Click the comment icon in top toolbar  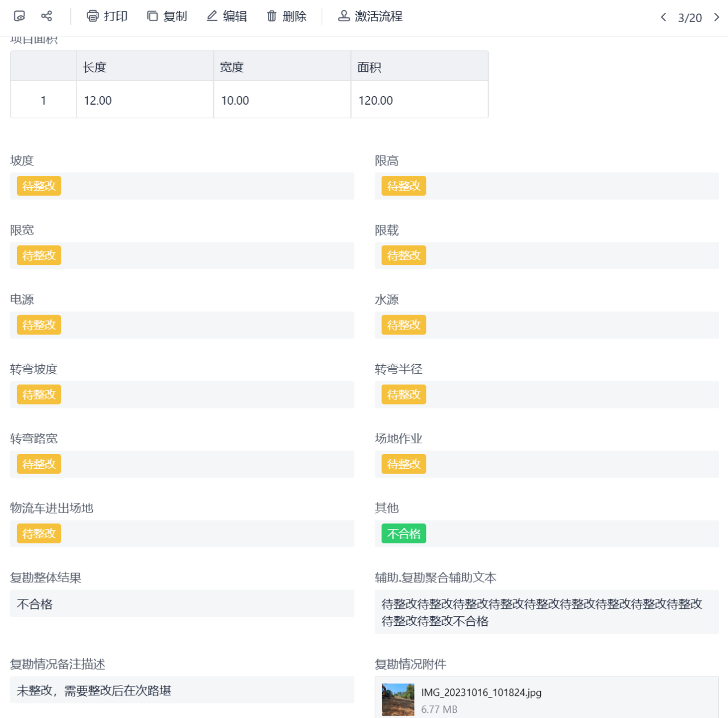pyautogui.click(x=19, y=16)
